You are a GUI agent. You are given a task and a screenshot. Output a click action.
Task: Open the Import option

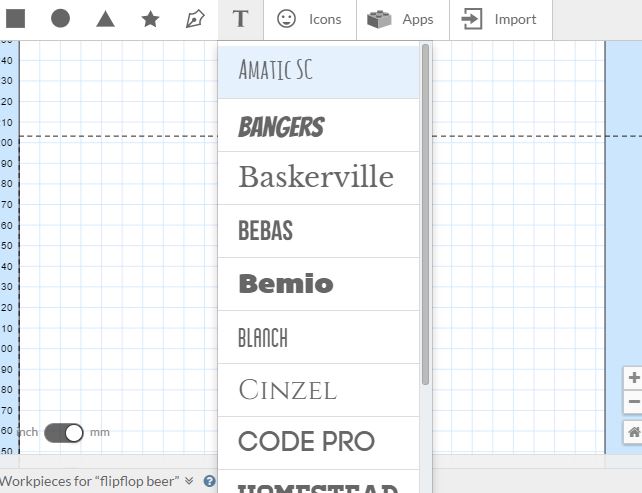coord(501,19)
